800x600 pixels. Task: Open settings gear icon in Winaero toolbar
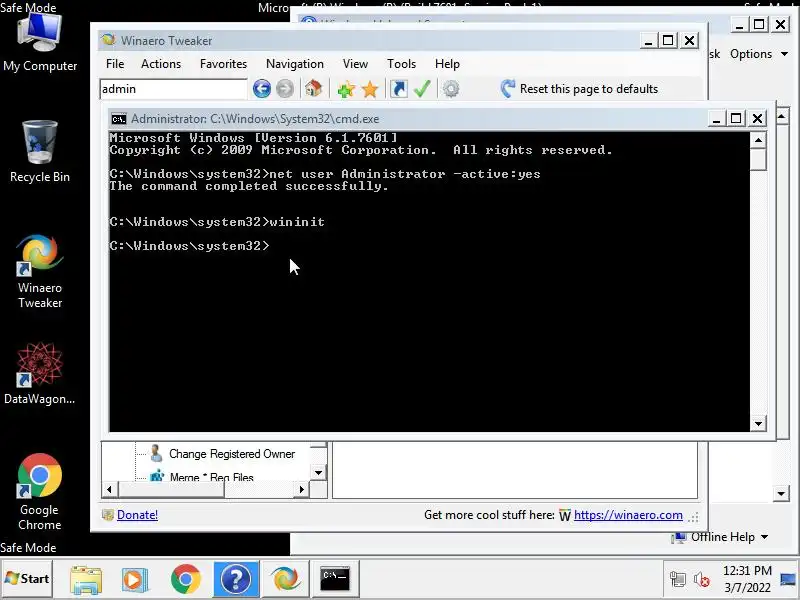pyautogui.click(x=451, y=89)
